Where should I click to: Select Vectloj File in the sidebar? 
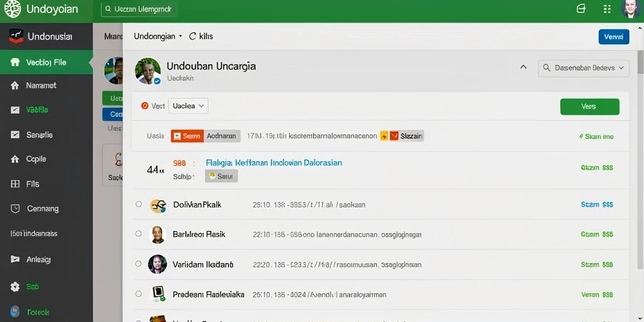[47, 62]
